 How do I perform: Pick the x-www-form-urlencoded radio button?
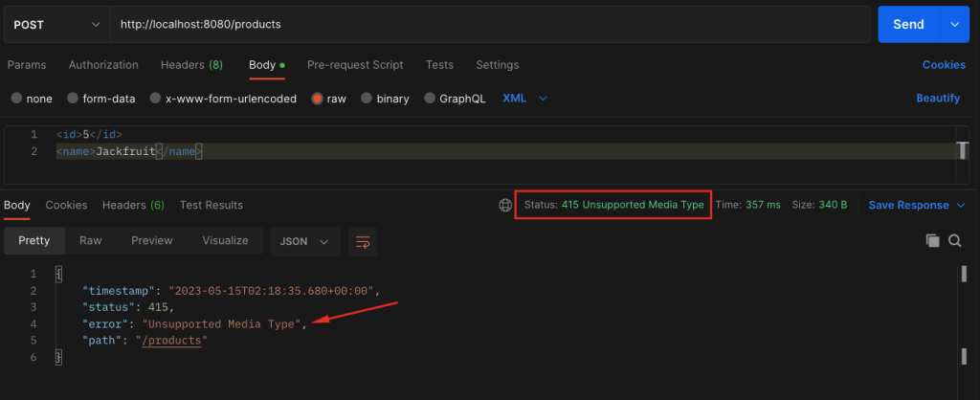155,99
